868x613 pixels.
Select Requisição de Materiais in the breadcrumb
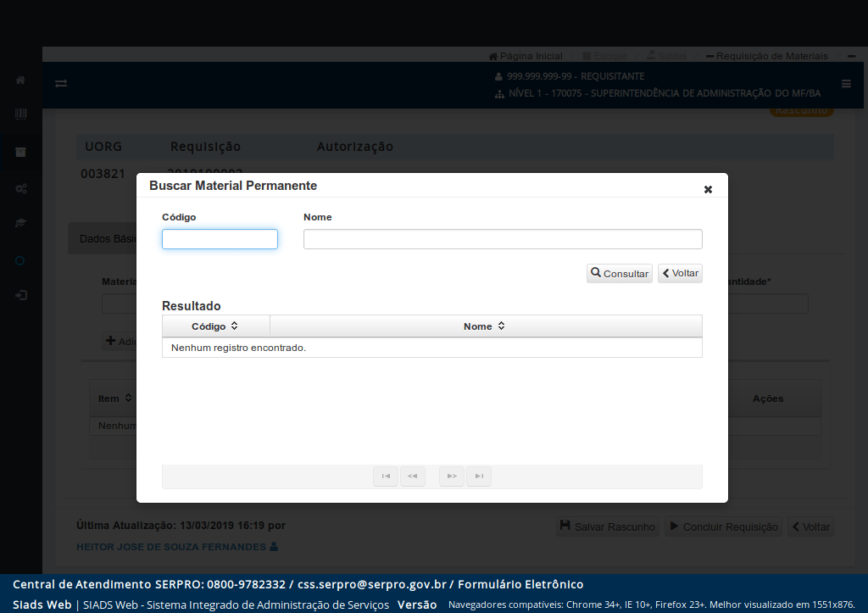pyautogui.click(x=766, y=56)
